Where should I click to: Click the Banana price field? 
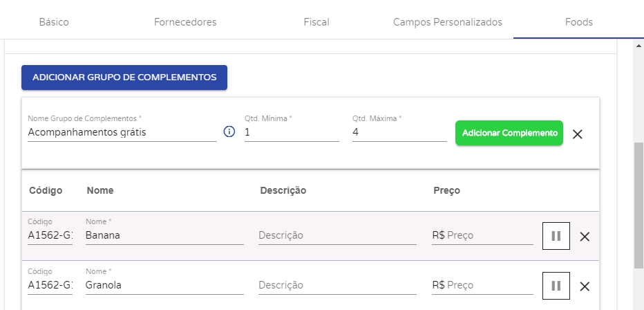pyautogui.click(x=489, y=235)
